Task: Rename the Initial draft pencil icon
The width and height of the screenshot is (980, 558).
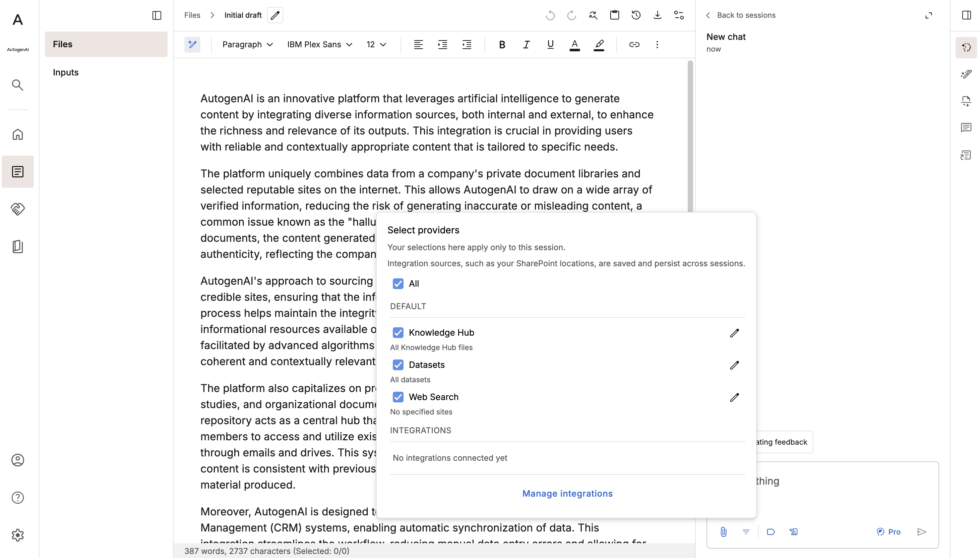Action: click(x=275, y=15)
